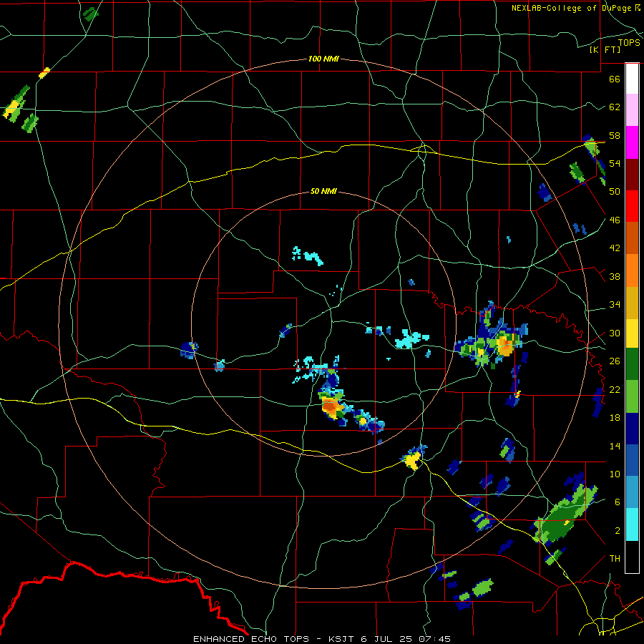The image size is (644, 644).
Task: Click the legend value 30
Action: click(615, 333)
